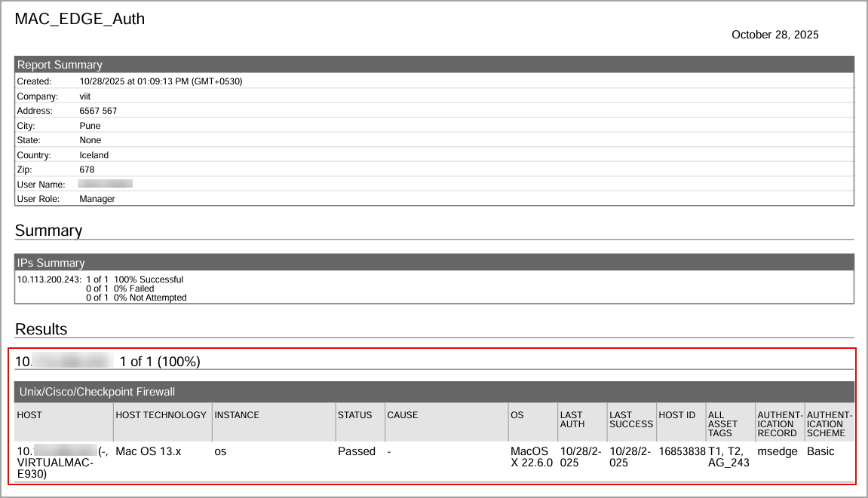Select user role value Manager
This screenshot has width=868, height=498.
tap(97, 199)
